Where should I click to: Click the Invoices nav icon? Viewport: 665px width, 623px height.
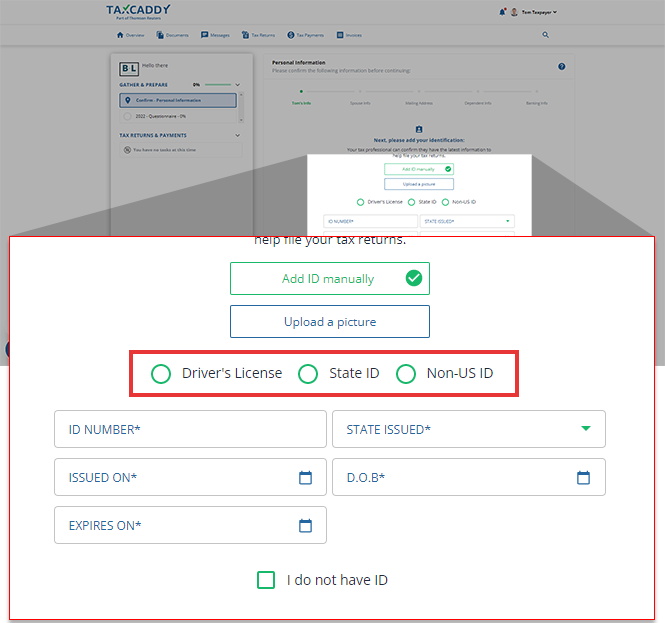340,35
